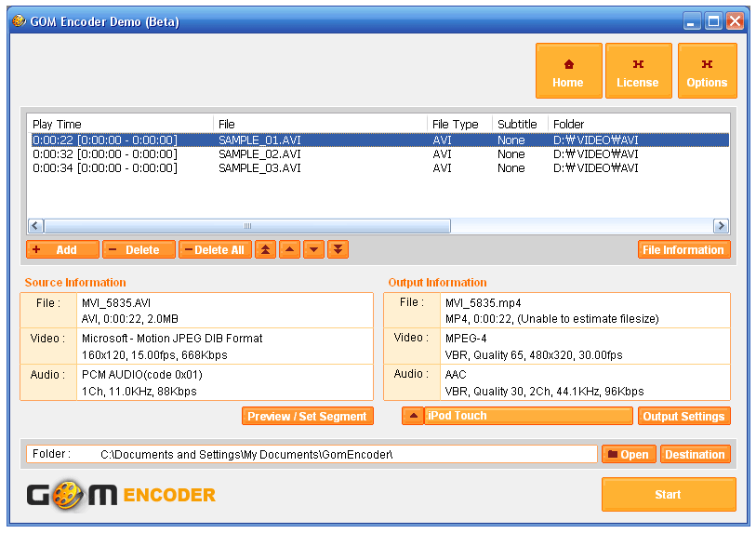Open the Options settings
This screenshot has width=756, height=533.
(708, 71)
